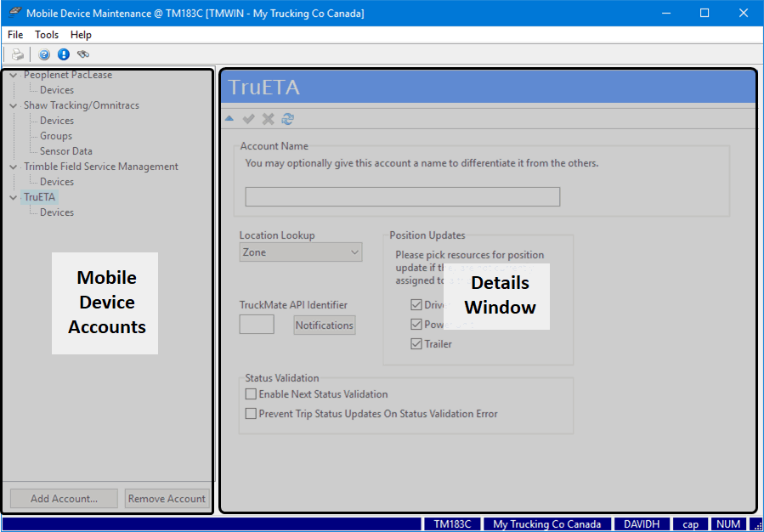Click the blue exclamation mark info icon
Viewport: 764px width, 532px height.
pos(64,54)
